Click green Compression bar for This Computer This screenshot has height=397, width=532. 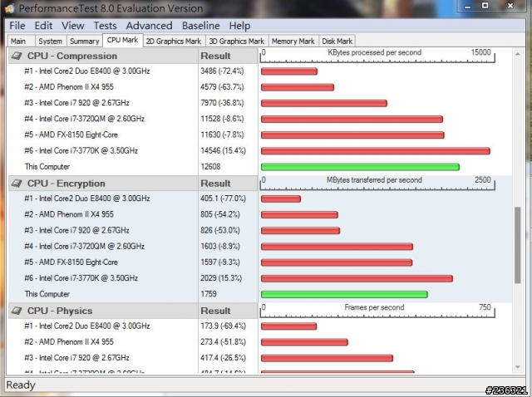(x=360, y=167)
